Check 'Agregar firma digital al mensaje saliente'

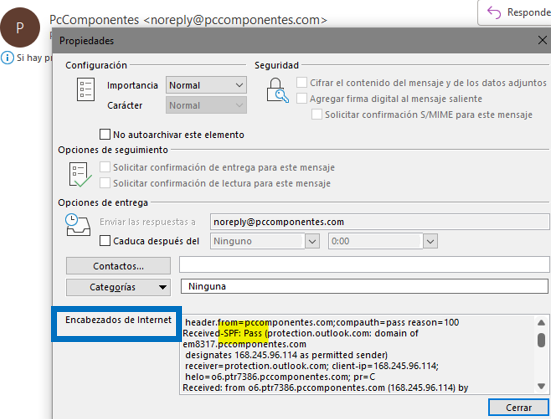[301, 99]
